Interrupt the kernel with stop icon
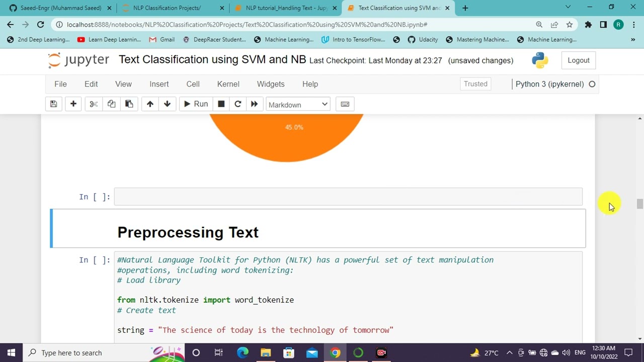644x362 pixels. coord(221,104)
